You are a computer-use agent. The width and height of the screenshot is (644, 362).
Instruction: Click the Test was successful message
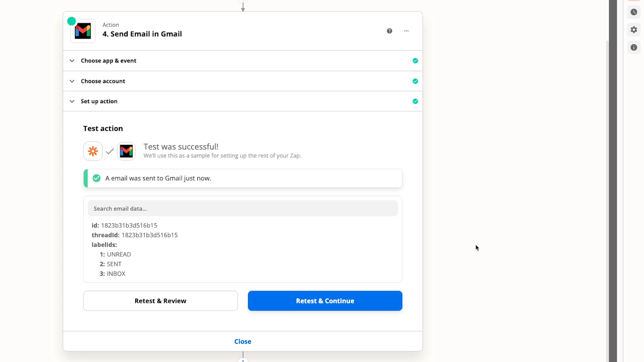pyautogui.click(x=181, y=147)
